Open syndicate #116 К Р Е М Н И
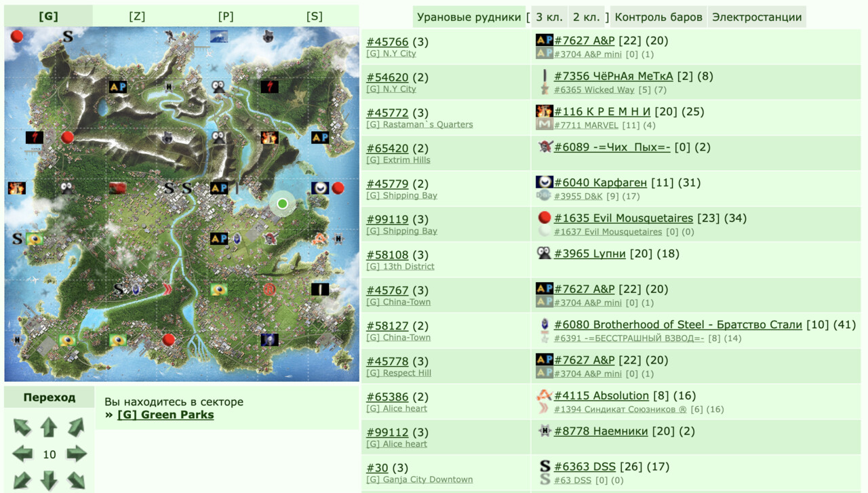 click(x=602, y=111)
